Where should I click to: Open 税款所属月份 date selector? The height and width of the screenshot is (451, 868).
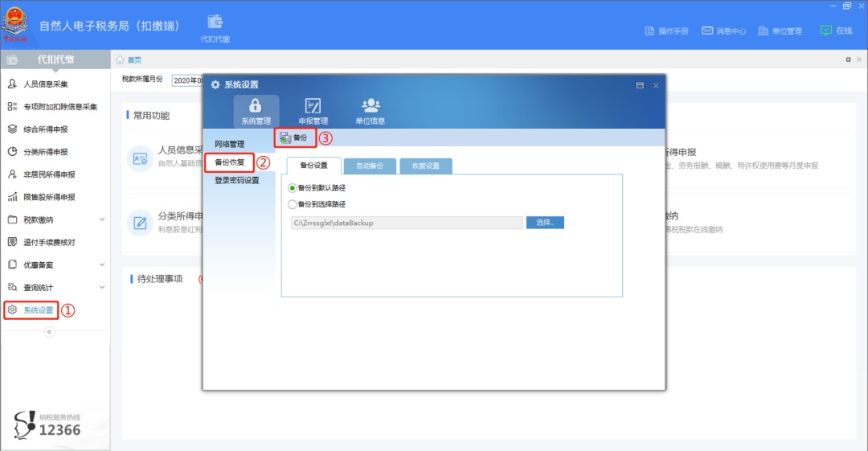click(188, 81)
